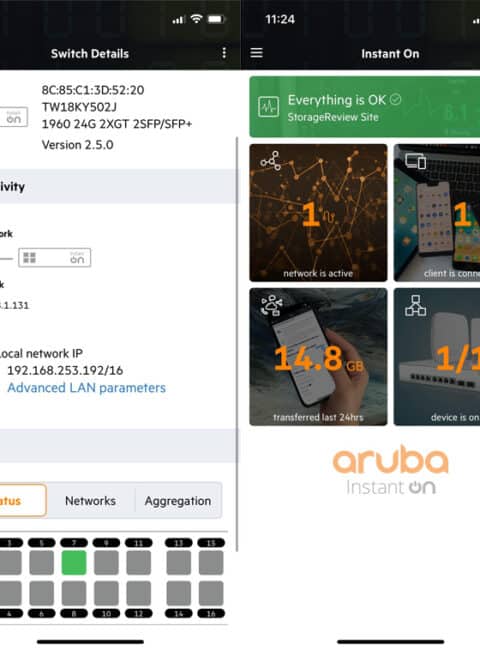This screenshot has height=650, width=480.
Task: Switch to the Networks tab
Action: point(90,501)
